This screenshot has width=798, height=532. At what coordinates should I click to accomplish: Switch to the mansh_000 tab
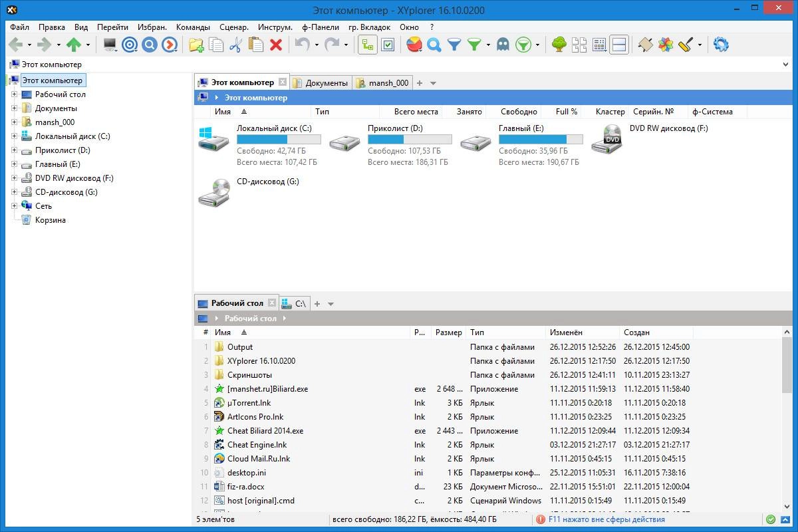[382, 83]
